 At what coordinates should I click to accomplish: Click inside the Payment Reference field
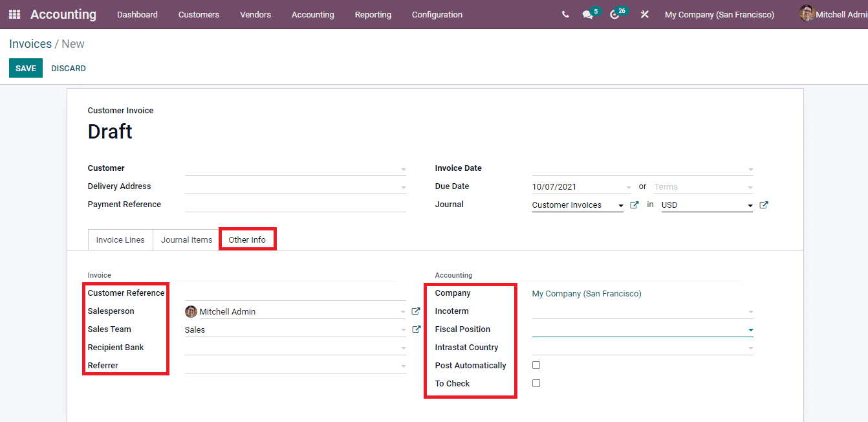(x=294, y=204)
